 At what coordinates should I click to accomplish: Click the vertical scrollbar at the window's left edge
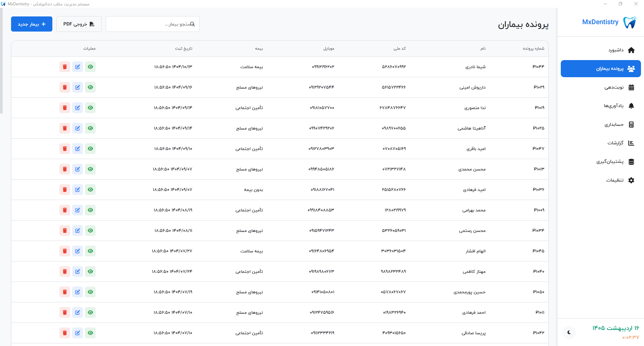pyautogui.click(x=1, y=61)
